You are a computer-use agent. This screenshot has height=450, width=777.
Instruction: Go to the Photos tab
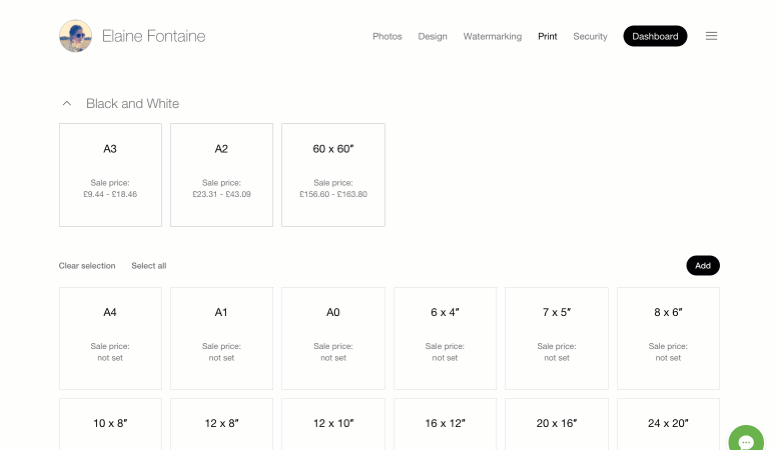click(387, 36)
